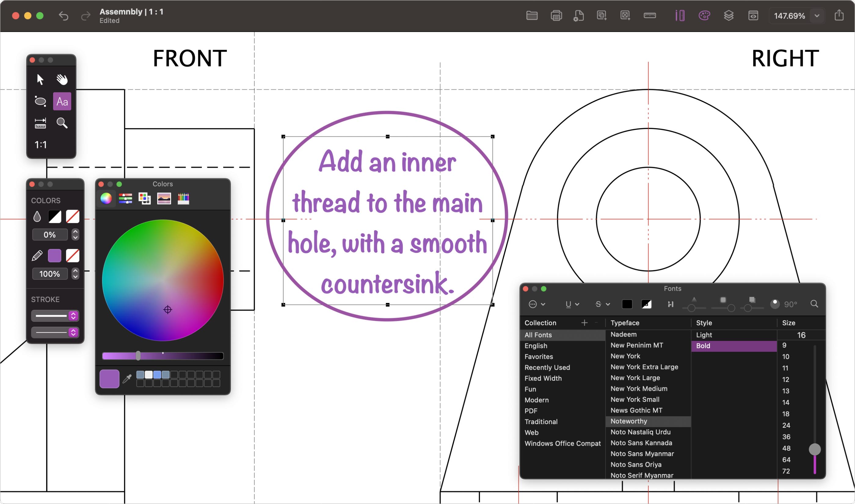This screenshot has width=855, height=504.
Task: Switch to the Sliders tab in the Colors panel
Action: [x=126, y=198]
